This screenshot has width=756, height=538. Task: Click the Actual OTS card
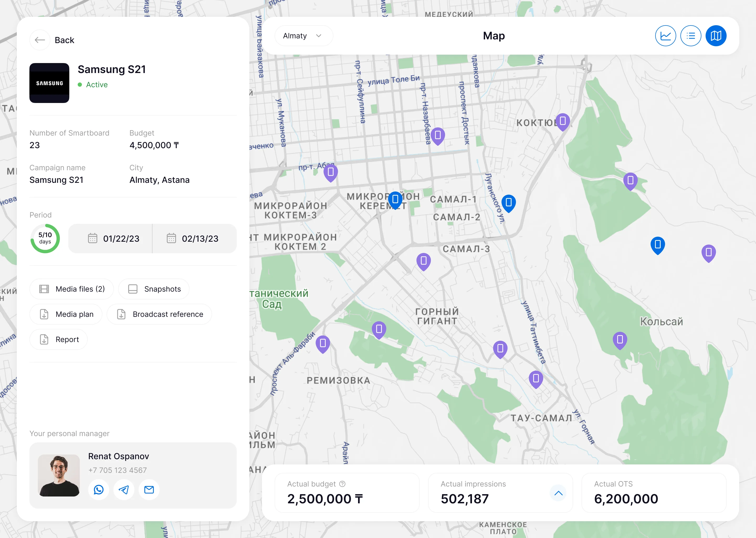tap(654, 493)
